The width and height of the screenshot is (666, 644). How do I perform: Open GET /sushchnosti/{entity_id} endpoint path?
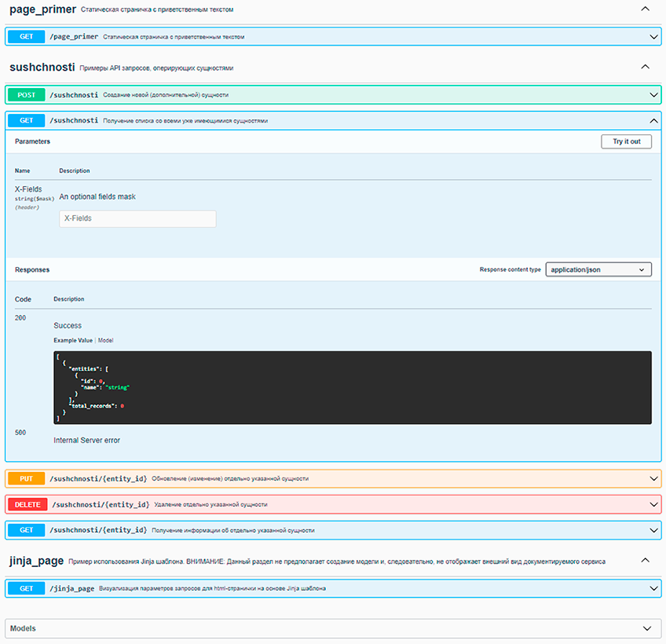98,530
